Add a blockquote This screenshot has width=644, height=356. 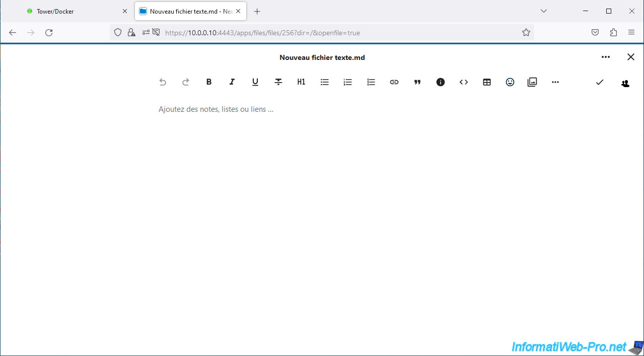tap(417, 82)
